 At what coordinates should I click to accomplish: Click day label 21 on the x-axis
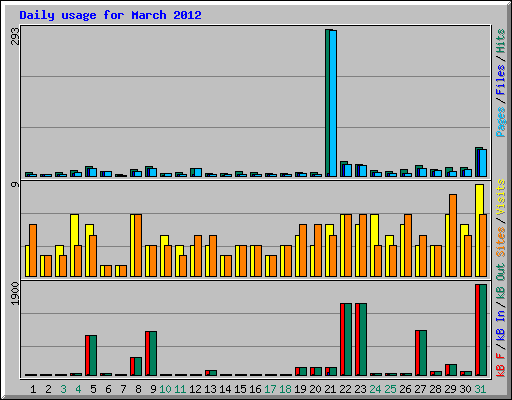(x=330, y=389)
